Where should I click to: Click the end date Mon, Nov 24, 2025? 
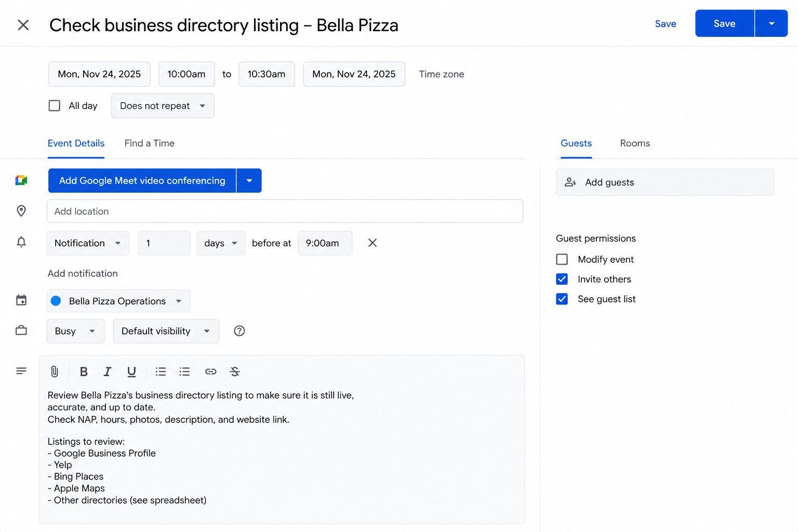[x=354, y=74]
